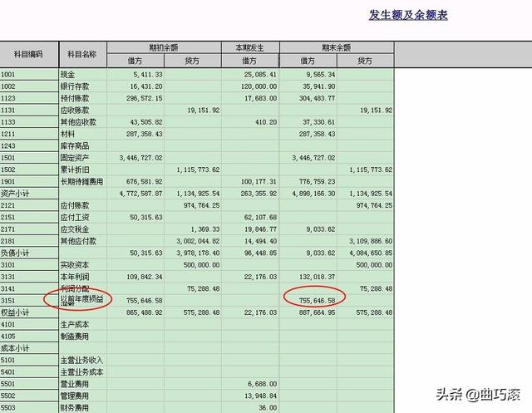Select the 累计折旧 account name
Viewport: 532px width, 413px height.
click(75, 170)
